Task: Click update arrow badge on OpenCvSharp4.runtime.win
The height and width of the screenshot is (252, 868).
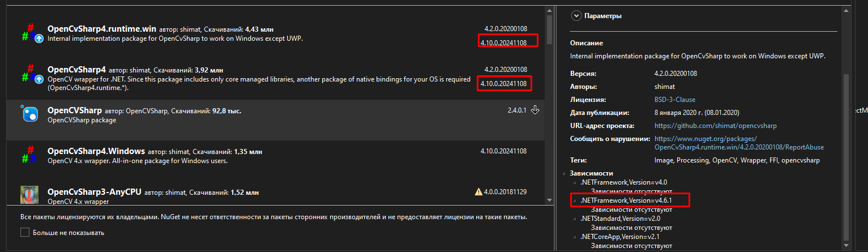Action: point(39,39)
